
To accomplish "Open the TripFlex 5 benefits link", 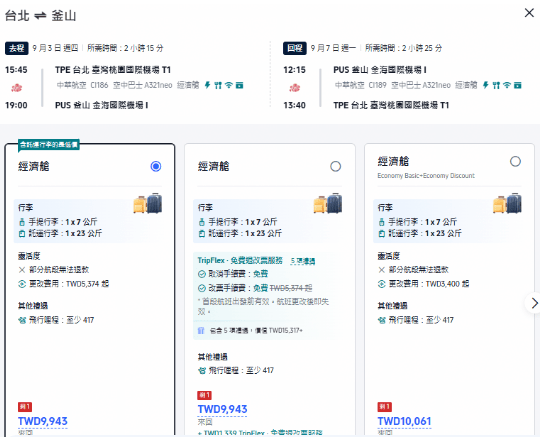I will coord(303,261).
